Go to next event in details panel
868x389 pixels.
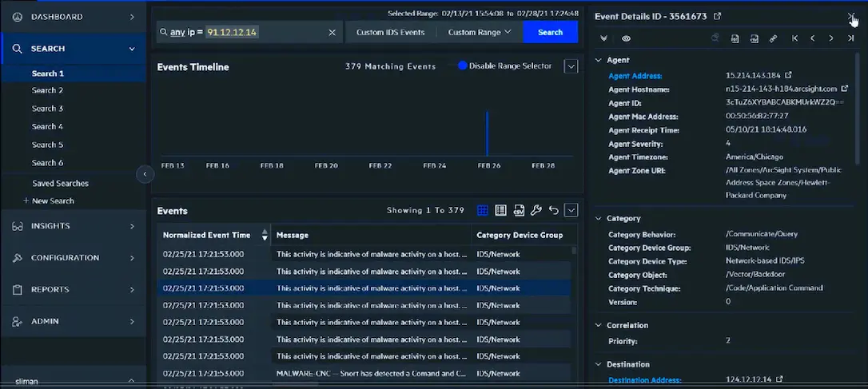pyautogui.click(x=831, y=38)
